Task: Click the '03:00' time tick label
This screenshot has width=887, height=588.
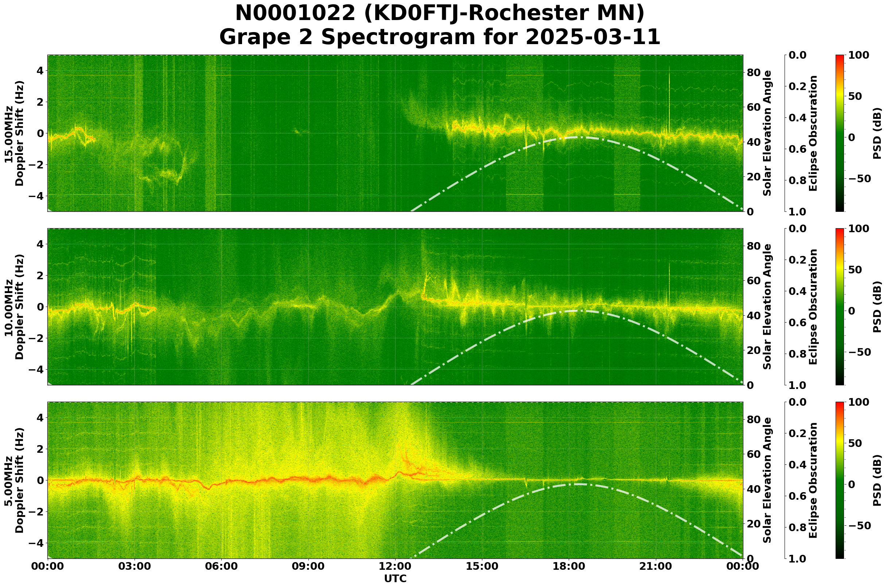Action: click(134, 566)
